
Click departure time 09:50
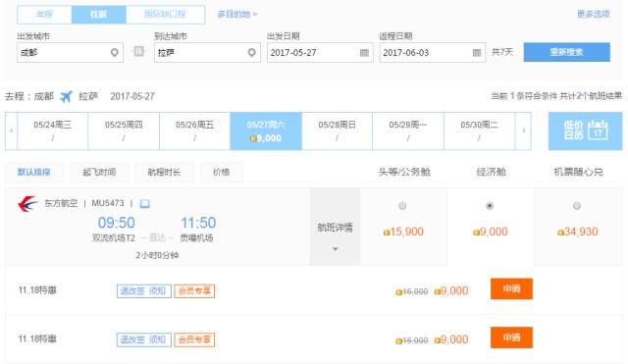[116, 223]
